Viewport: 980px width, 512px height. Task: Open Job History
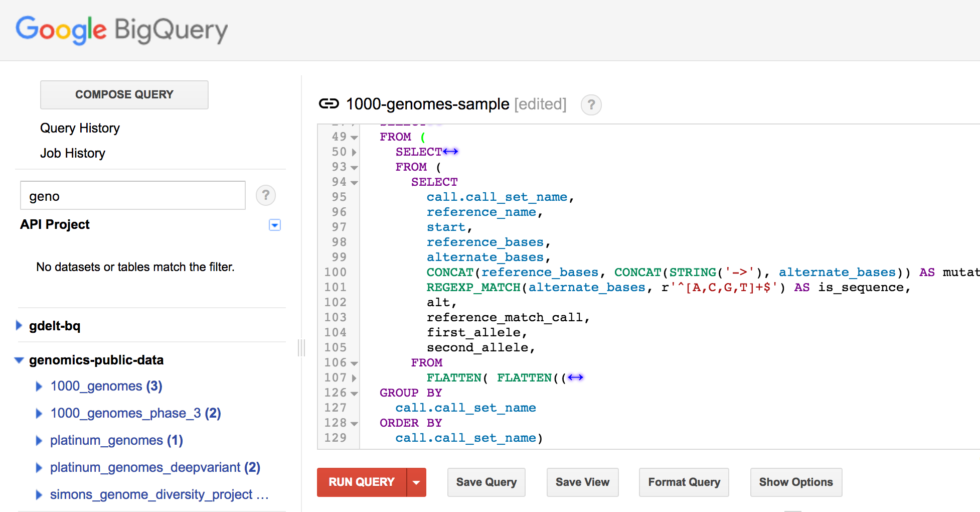[73, 153]
